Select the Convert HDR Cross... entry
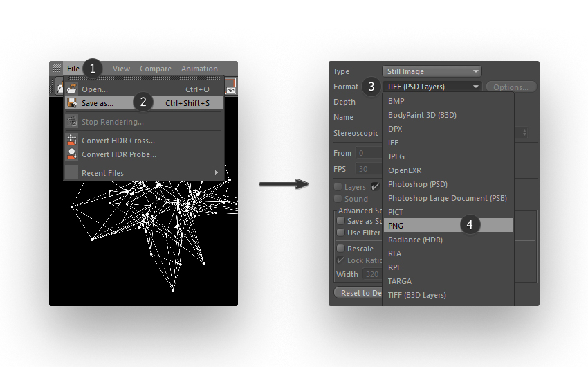Screen dimensions: 588x367 pyautogui.click(x=144, y=141)
